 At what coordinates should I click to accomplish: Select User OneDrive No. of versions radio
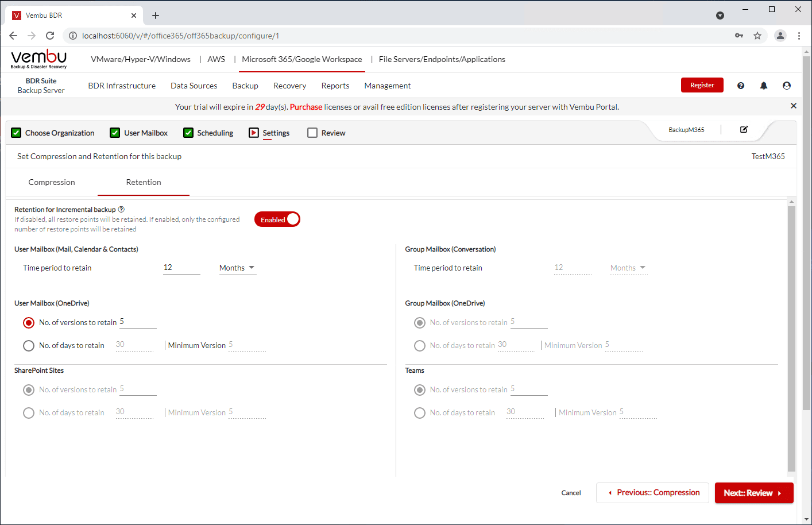pos(29,323)
